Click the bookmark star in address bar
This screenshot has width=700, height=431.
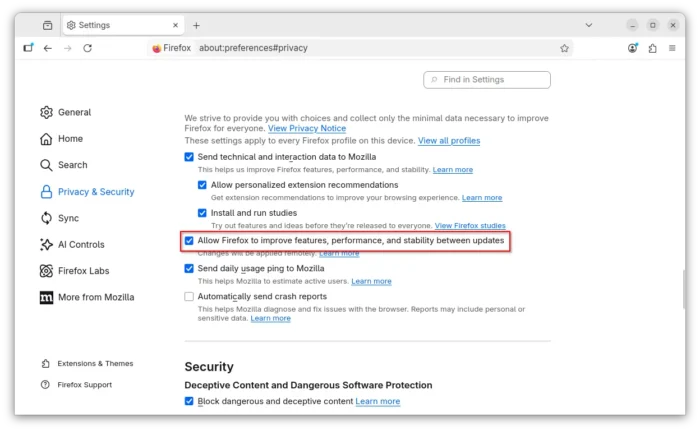coord(564,48)
